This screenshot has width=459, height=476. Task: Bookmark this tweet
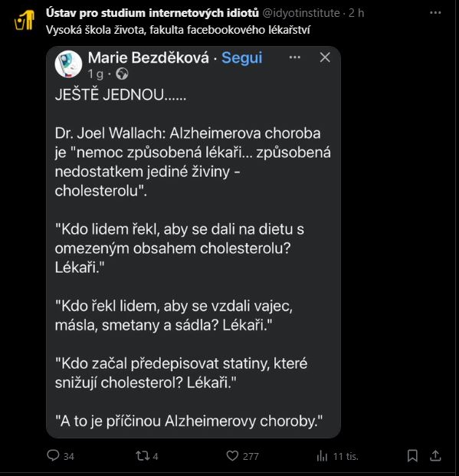click(412, 455)
